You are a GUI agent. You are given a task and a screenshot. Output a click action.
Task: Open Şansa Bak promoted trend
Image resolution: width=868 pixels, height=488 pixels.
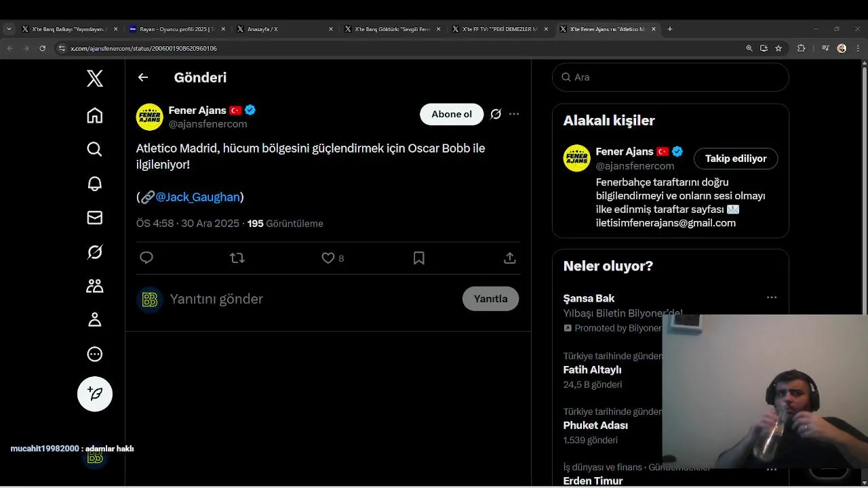(x=589, y=298)
